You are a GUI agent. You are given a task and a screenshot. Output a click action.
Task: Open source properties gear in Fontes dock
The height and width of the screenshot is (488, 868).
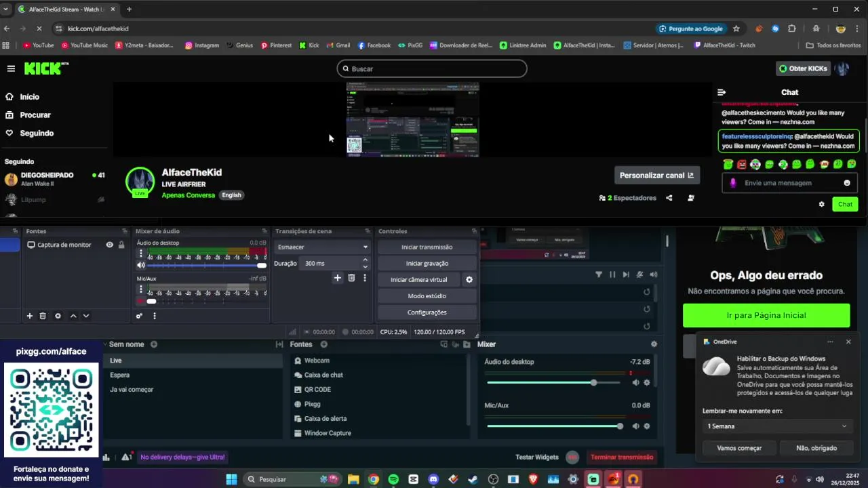tap(58, 316)
